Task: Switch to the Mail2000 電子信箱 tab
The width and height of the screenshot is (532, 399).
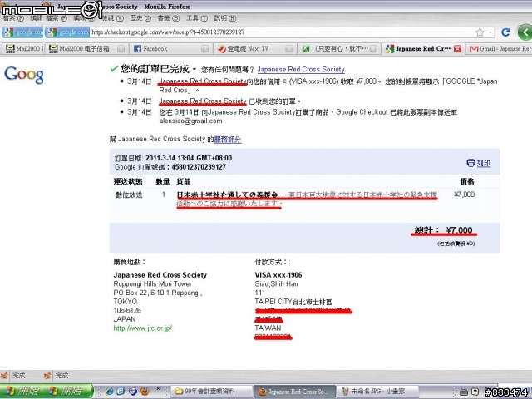Action: (86, 49)
